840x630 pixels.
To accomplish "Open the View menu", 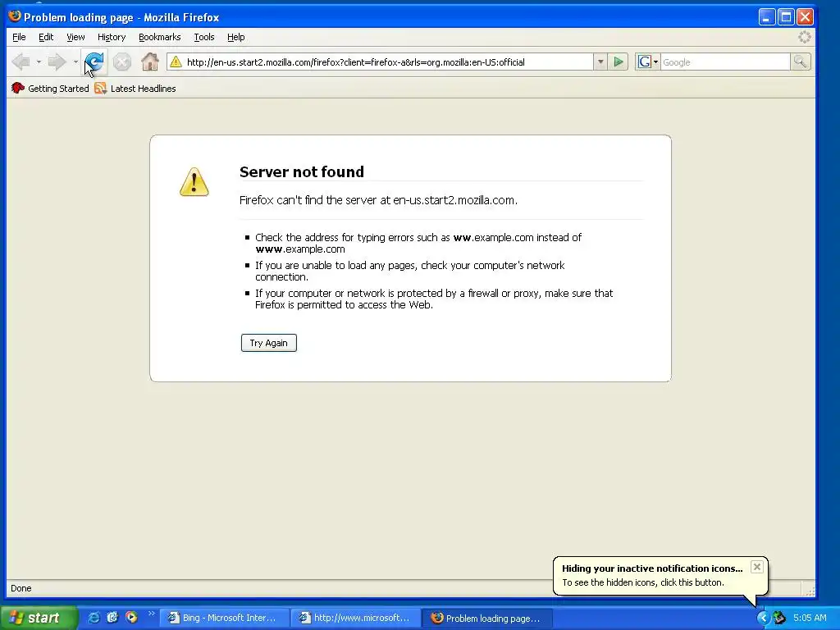I will point(75,37).
